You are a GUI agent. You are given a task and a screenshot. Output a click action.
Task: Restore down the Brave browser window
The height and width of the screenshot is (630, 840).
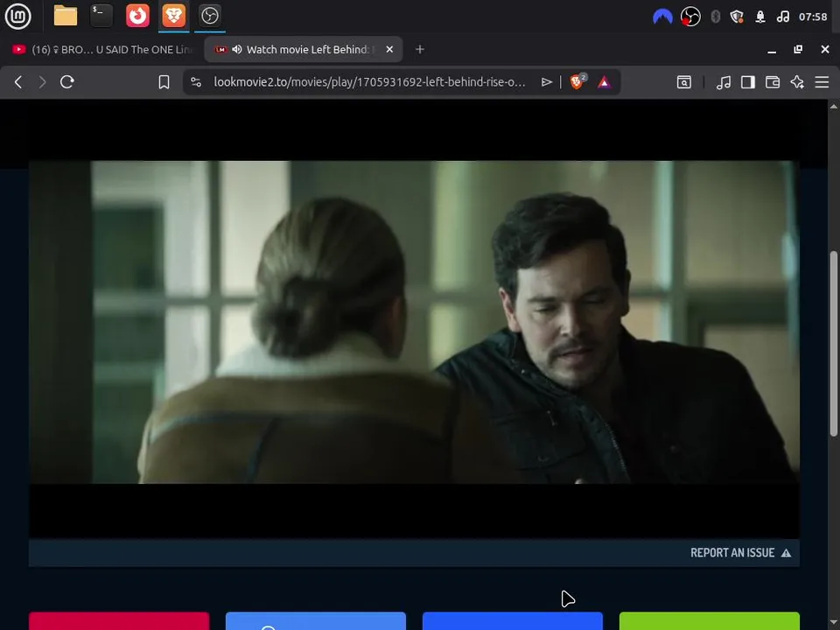point(798,49)
